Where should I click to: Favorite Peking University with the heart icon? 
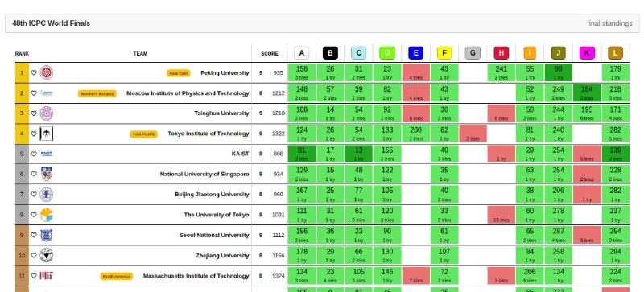click(34, 72)
